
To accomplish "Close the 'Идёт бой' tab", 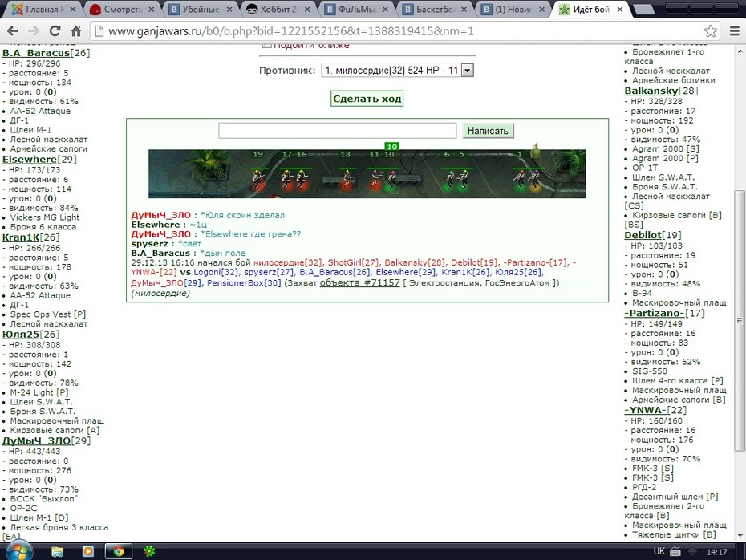I will (619, 9).
